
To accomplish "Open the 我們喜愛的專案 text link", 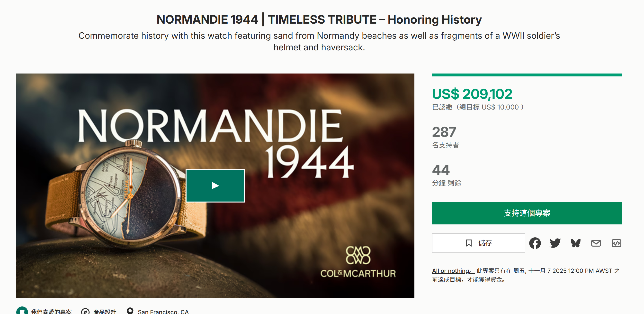I will [51, 312].
